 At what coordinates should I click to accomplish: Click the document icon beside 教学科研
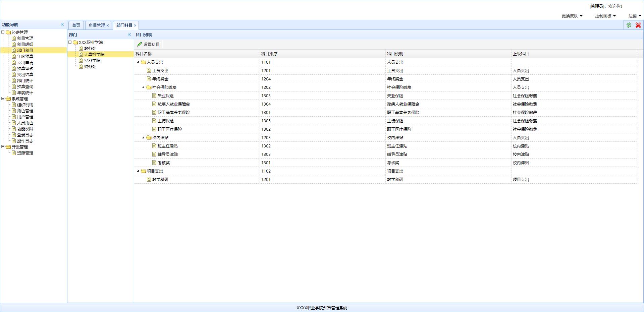[x=149, y=179]
